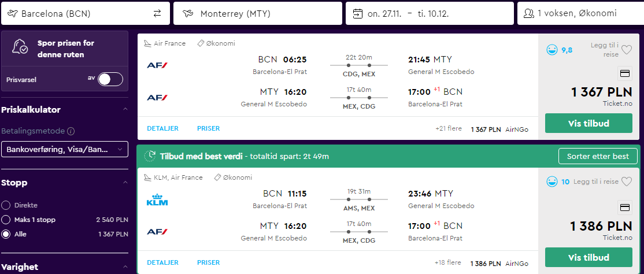The height and width of the screenshot is (274, 644).
Task: Open DETALJER for the Air France flight
Action: point(162,128)
